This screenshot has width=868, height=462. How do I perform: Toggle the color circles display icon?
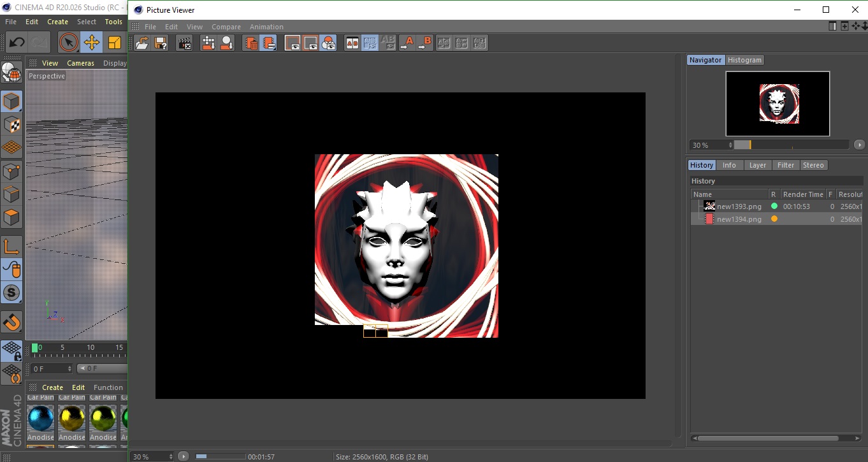click(328, 43)
